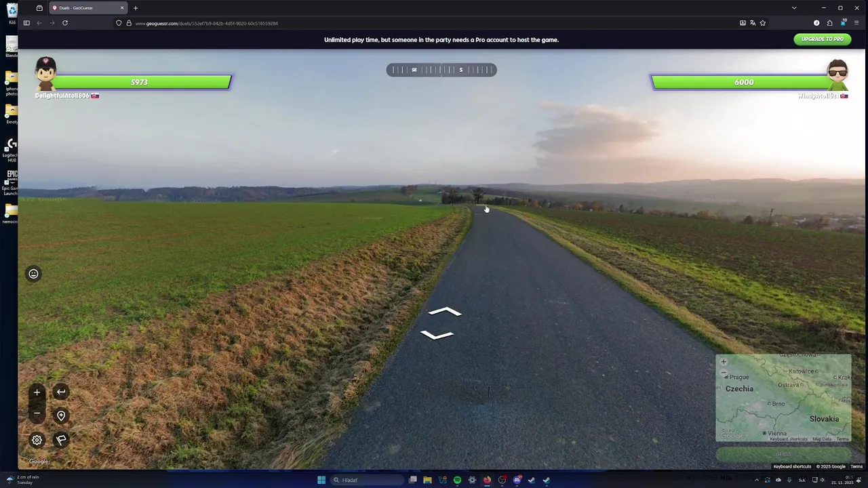This screenshot has width=868, height=488.
Task: Open File Explorer from the taskbar
Action: [427, 480]
